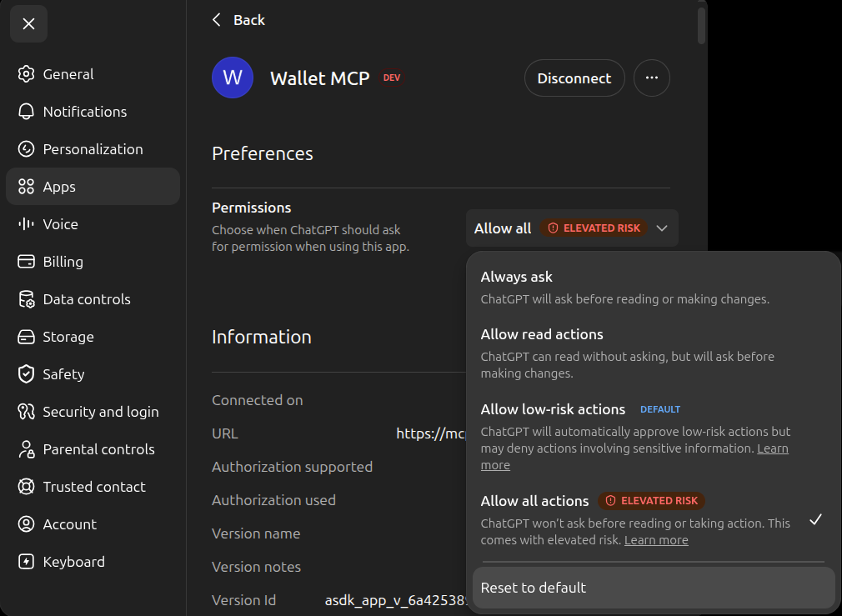Open the three-dots more options button

(x=651, y=78)
